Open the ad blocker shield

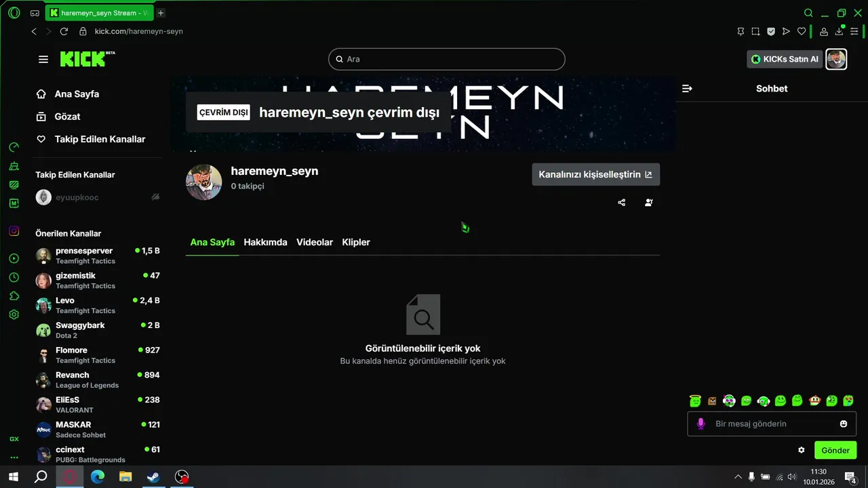pyautogui.click(x=771, y=31)
